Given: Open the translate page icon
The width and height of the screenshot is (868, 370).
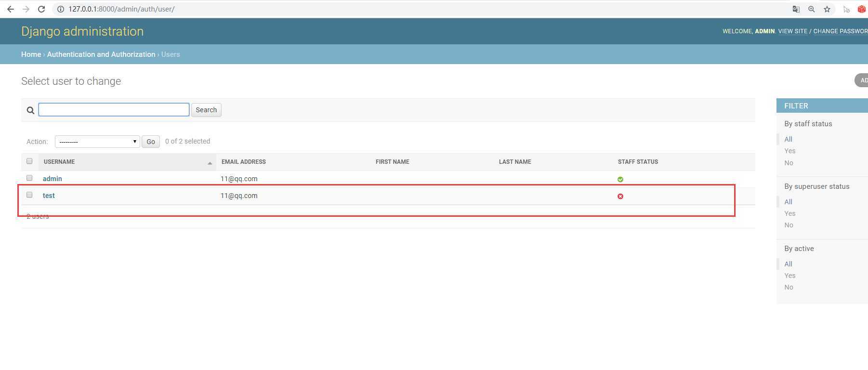Looking at the screenshot, I should click(796, 9).
